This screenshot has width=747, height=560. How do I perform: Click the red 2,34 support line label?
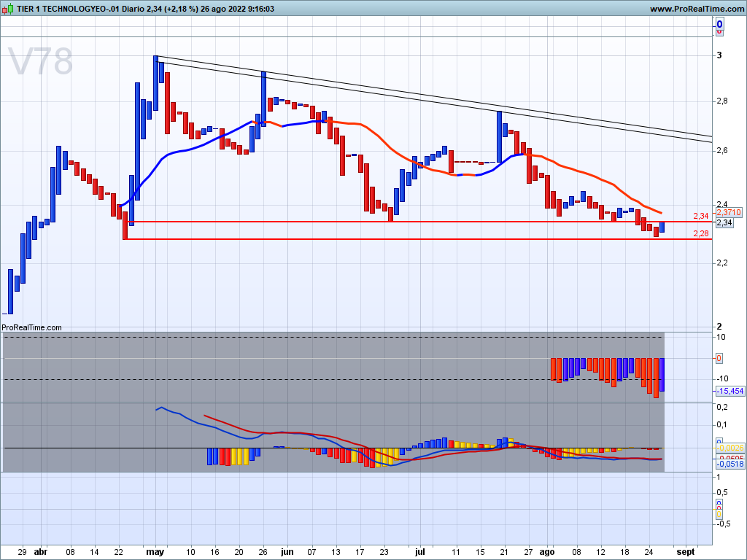(x=701, y=216)
